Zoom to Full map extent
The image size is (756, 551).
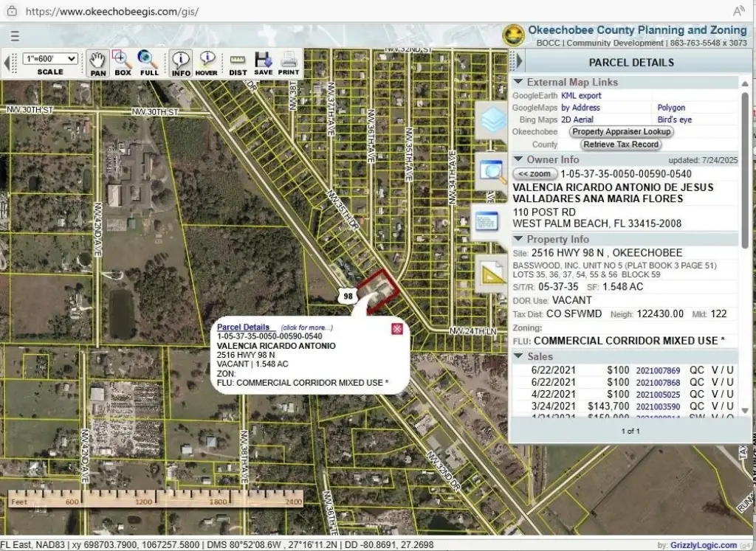click(148, 63)
